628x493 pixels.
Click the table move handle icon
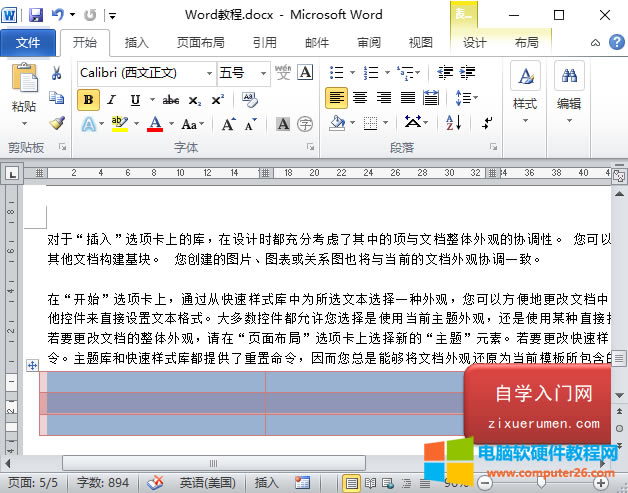tap(32, 365)
